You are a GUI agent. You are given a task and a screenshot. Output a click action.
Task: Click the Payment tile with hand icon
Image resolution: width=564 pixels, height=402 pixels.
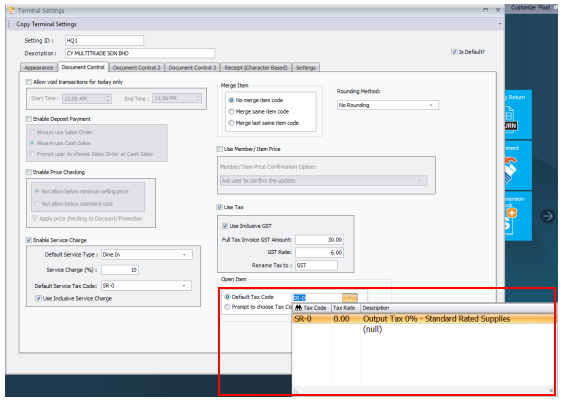tap(518, 165)
